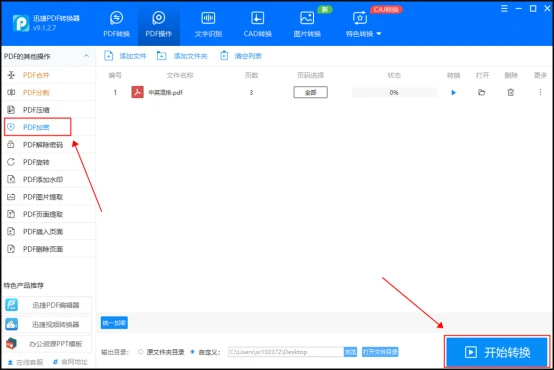Click the 页码选择 column header
This screenshot has height=370, width=554.
pyautogui.click(x=311, y=75)
